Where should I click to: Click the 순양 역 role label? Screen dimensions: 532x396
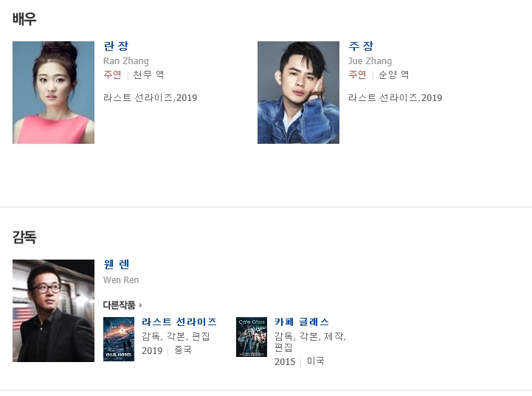pyautogui.click(x=393, y=74)
